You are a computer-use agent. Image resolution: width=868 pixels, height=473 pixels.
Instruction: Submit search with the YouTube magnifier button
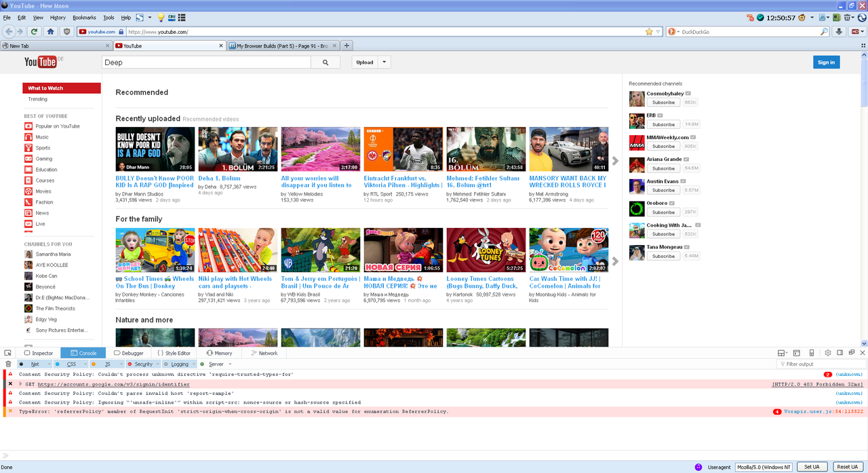[325, 62]
